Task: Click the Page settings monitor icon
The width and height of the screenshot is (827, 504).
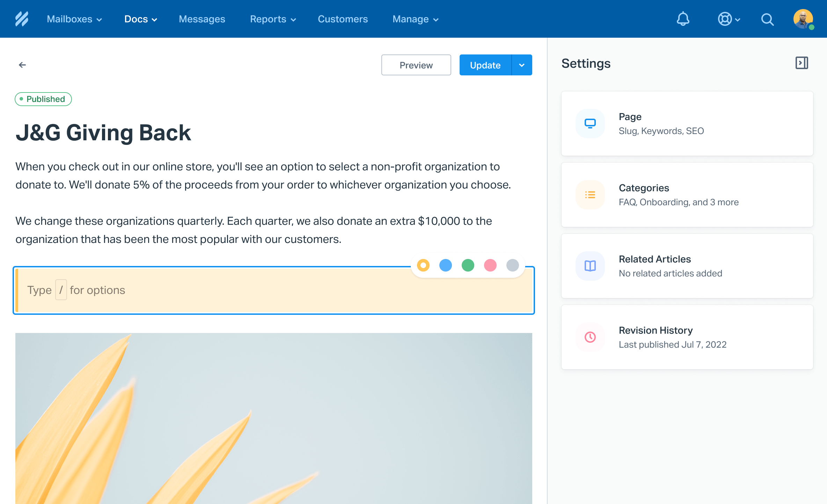Action: pyautogui.click(x=590, y=124)
